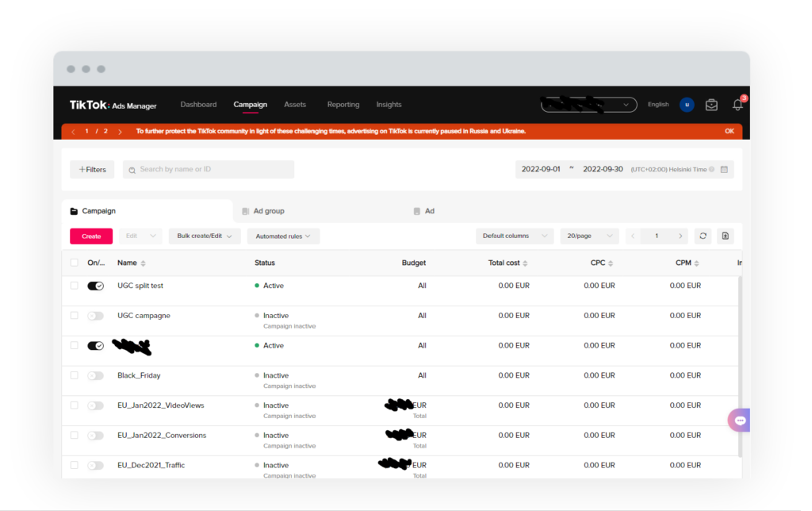Turn off the UGC split test campaign
Screen dimensions: 812x511
click(95, 286)
